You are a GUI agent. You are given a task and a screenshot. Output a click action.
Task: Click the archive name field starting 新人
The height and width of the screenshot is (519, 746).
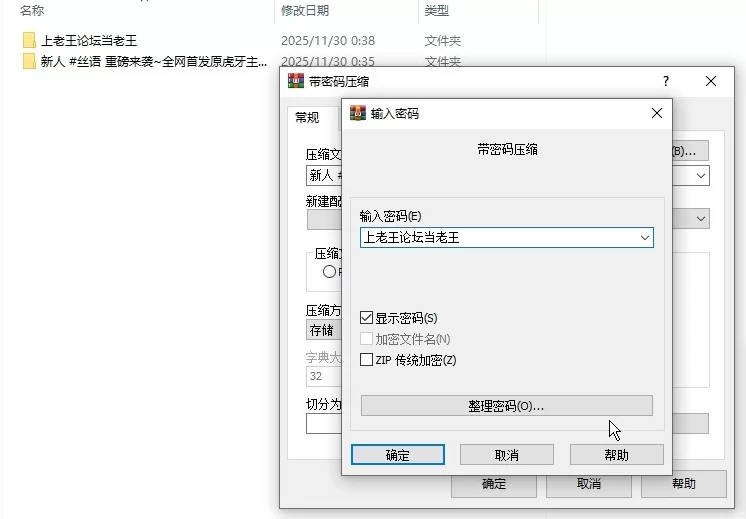[324, 176]
